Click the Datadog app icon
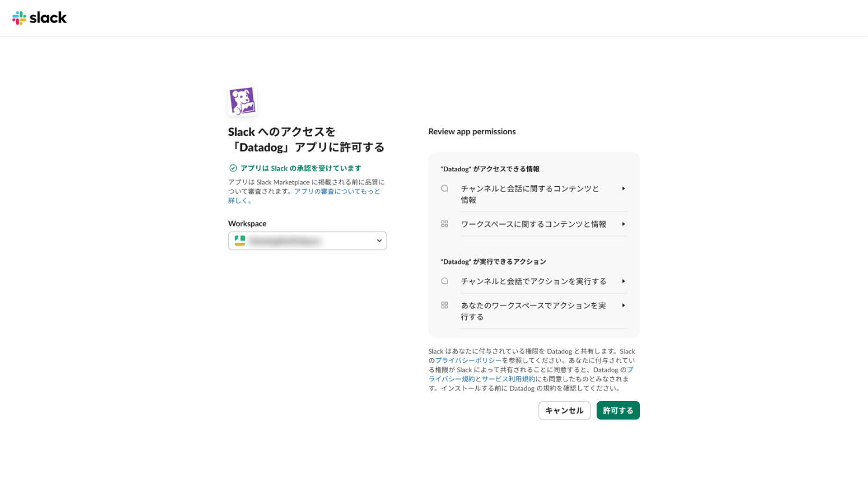Viewport: 868px width, 478px height. (x=242, y=101)
